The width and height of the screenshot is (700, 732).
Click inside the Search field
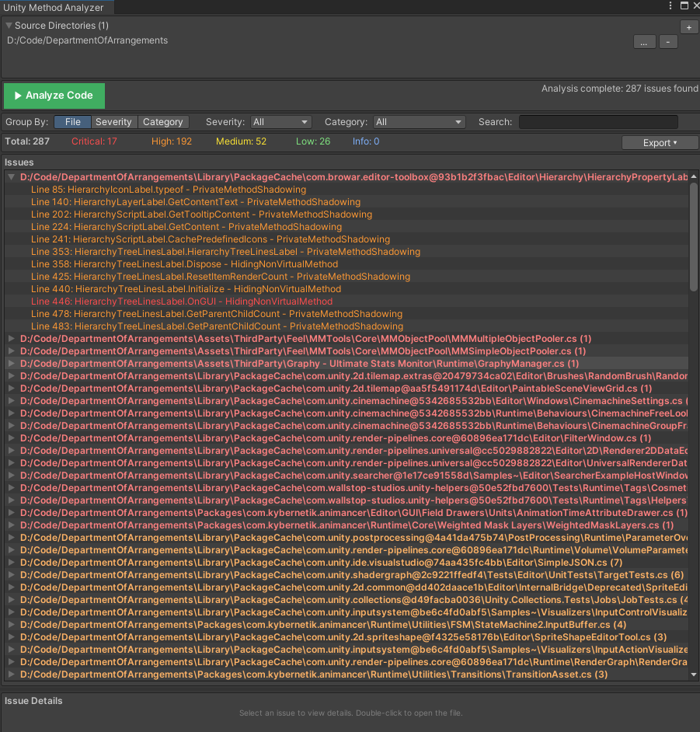598,122
